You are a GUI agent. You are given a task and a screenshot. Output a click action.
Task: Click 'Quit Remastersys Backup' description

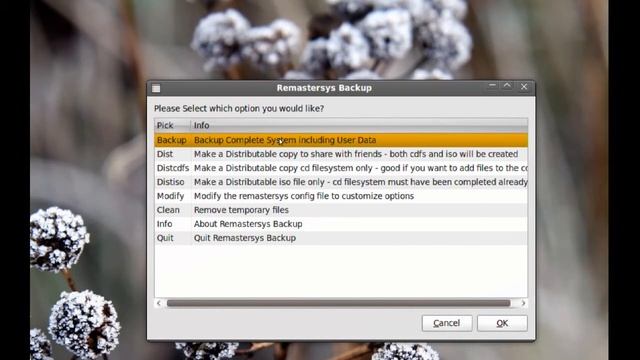pos(245,238)
